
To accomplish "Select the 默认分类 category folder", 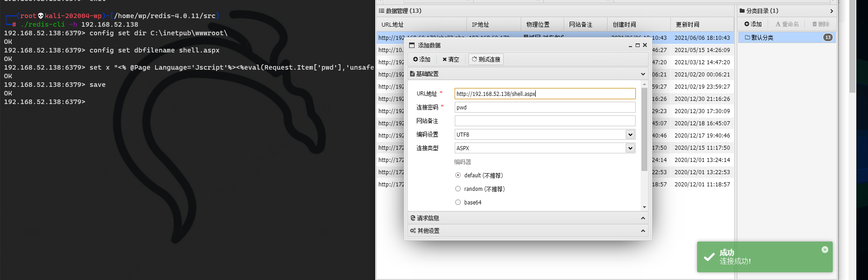I will click(787, 38).
